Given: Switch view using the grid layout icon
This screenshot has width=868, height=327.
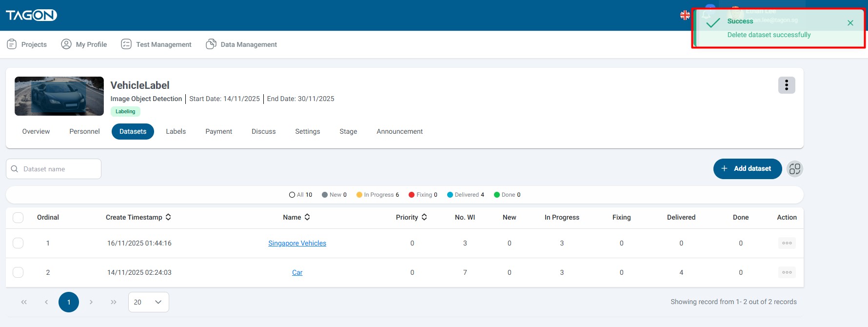Looking at the screenshot, I should pos(794,169).
